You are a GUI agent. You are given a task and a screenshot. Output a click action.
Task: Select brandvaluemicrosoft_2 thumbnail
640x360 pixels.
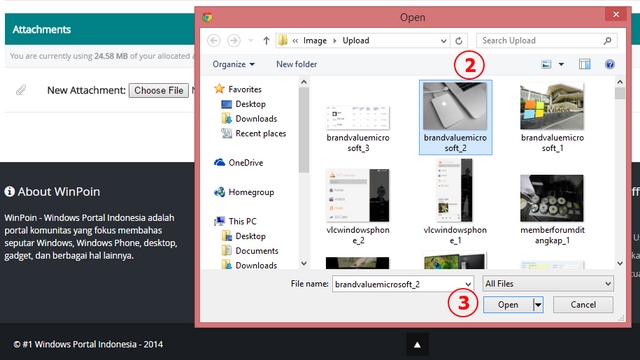(455, 106)
